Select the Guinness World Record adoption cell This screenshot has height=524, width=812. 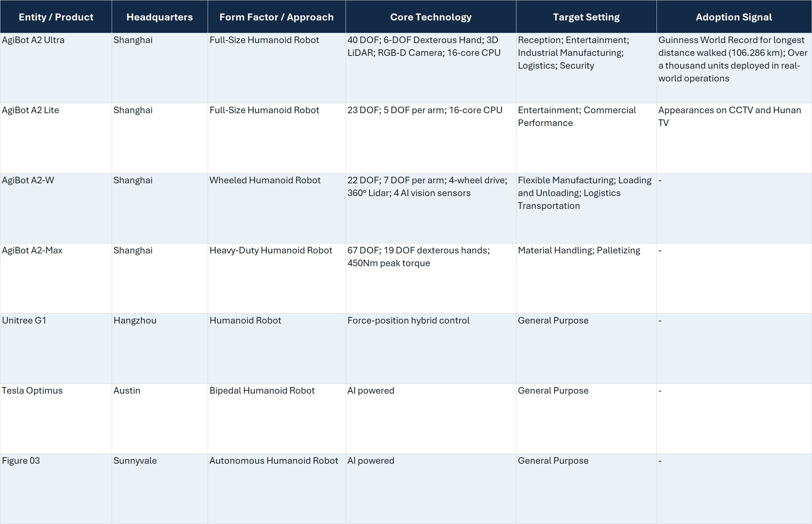point(734,68)
